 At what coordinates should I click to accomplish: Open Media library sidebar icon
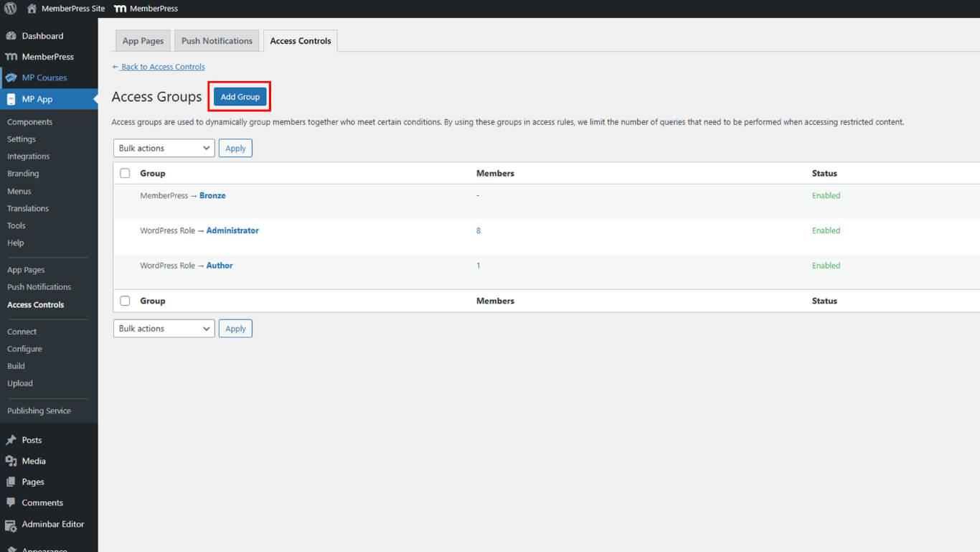[x=11, y=461]
